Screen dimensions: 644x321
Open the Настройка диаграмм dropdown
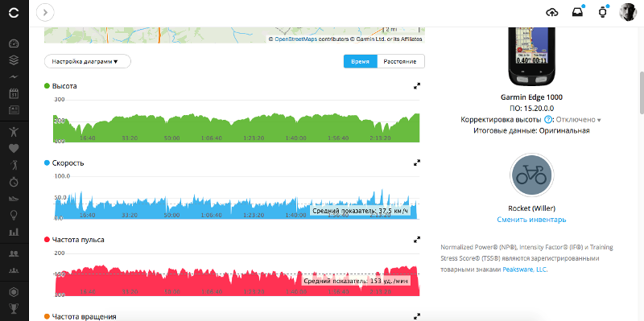point(88,62)
